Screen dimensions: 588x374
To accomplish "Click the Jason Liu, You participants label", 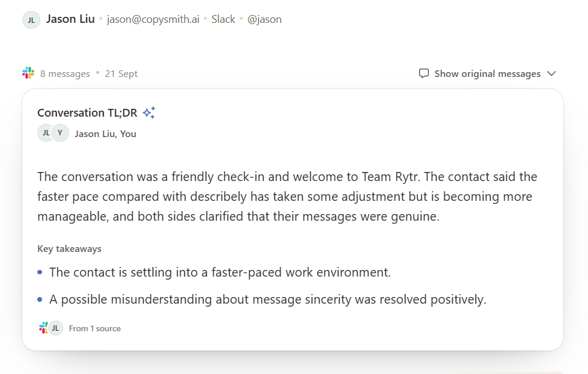I will coord(105,134).
